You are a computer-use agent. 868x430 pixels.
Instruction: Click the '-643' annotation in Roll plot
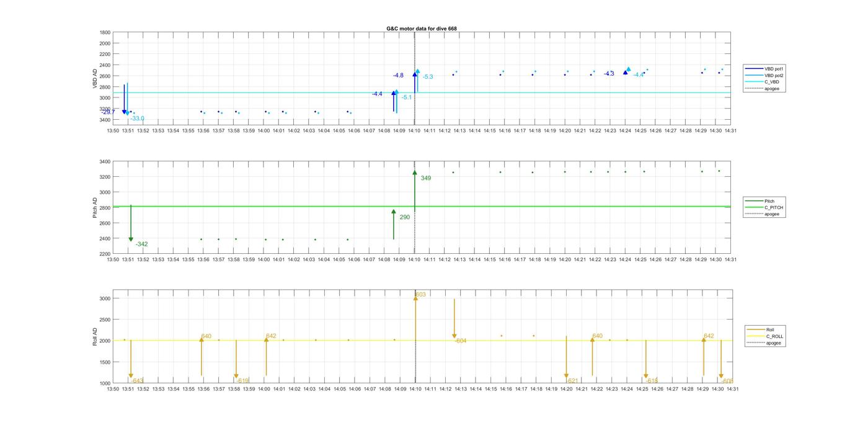[138, 381]
